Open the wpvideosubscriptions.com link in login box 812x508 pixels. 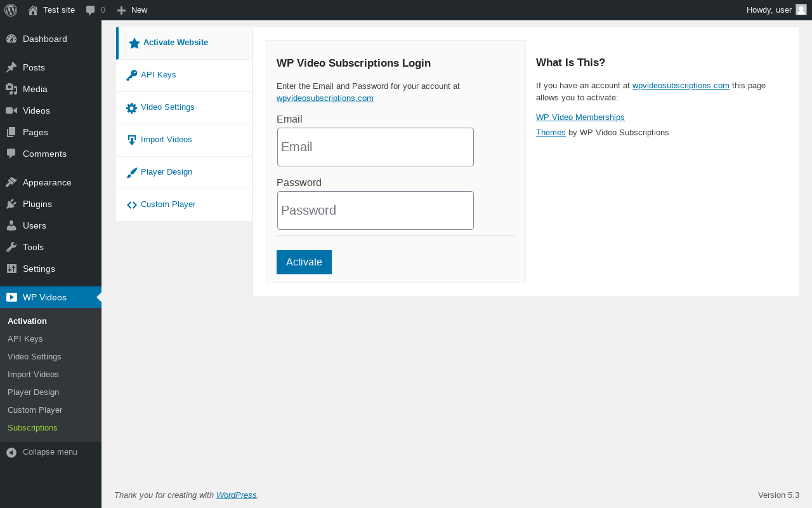(x=325, y=98)
